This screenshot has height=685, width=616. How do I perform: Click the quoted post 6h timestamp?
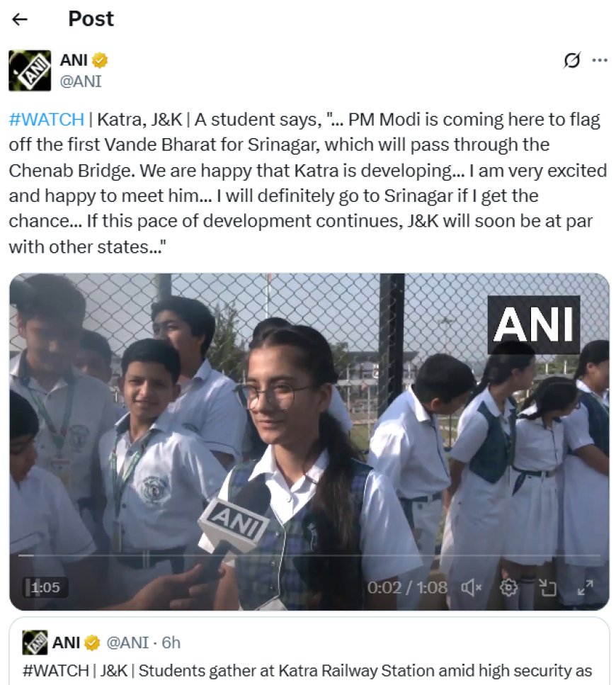point(171,642)
